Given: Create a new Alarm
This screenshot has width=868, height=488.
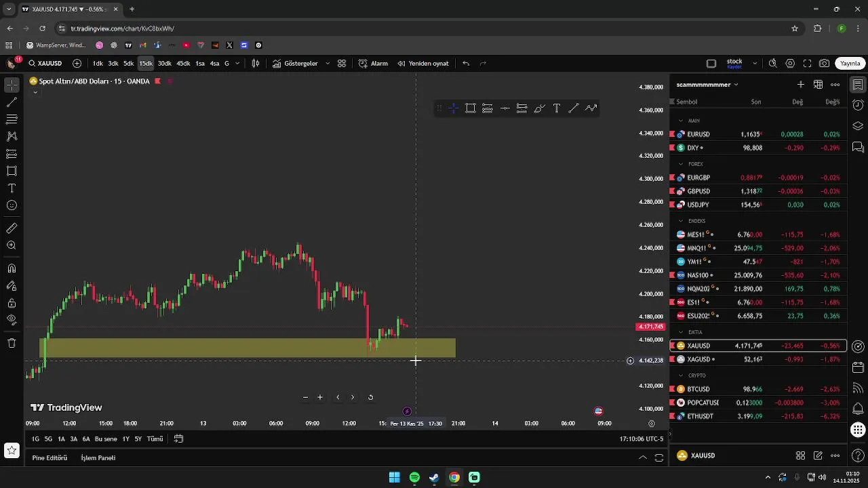Looking at the screenshot, I should [x=373, y=63].
